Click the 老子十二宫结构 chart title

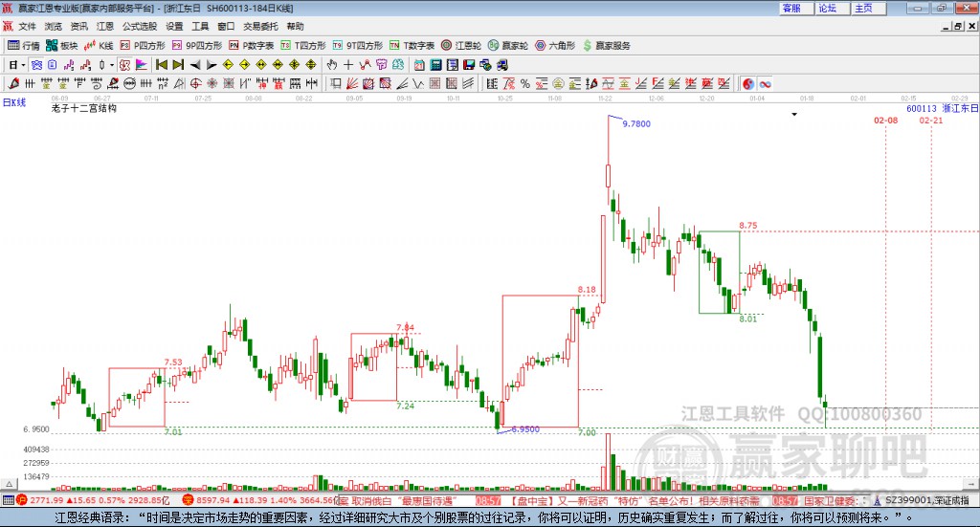tap(84, 108)
